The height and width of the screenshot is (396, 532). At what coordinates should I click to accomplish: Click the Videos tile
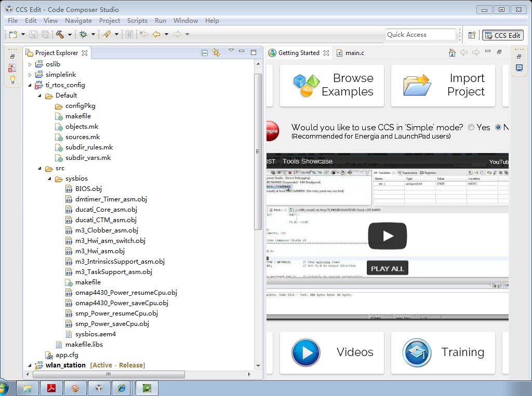332,352
